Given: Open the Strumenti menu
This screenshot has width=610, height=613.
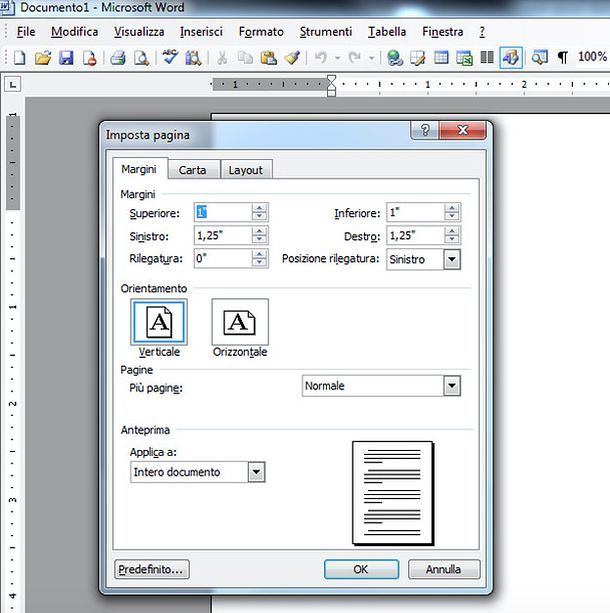Looking at the screenshot, I should coord(325,32).
